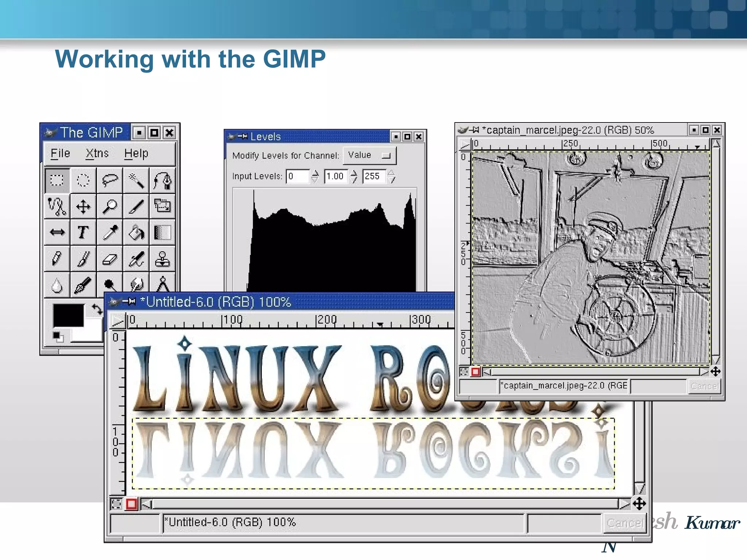Increase the gamma input level stepper
Viewport: 747px width, 560px height.
353,173
